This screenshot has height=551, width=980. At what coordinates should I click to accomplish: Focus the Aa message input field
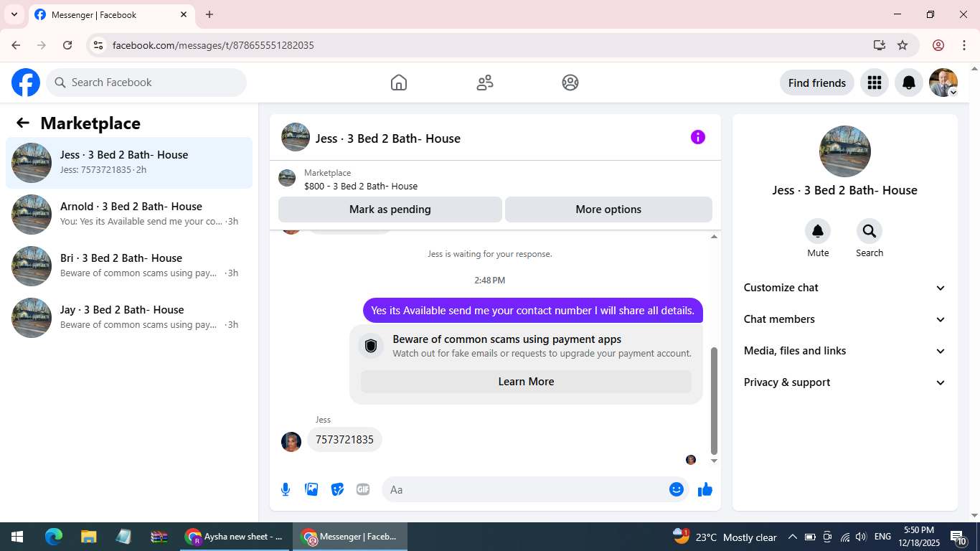(534, 489)
